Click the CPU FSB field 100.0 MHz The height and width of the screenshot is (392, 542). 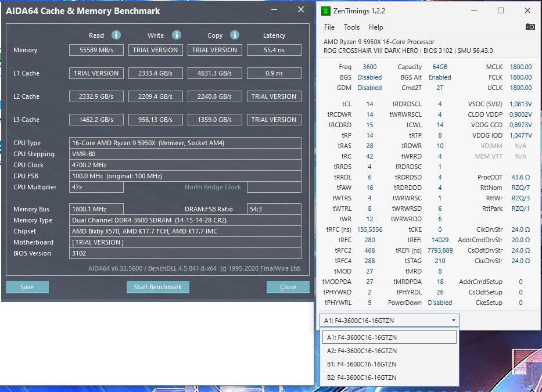tap(185, 176)
